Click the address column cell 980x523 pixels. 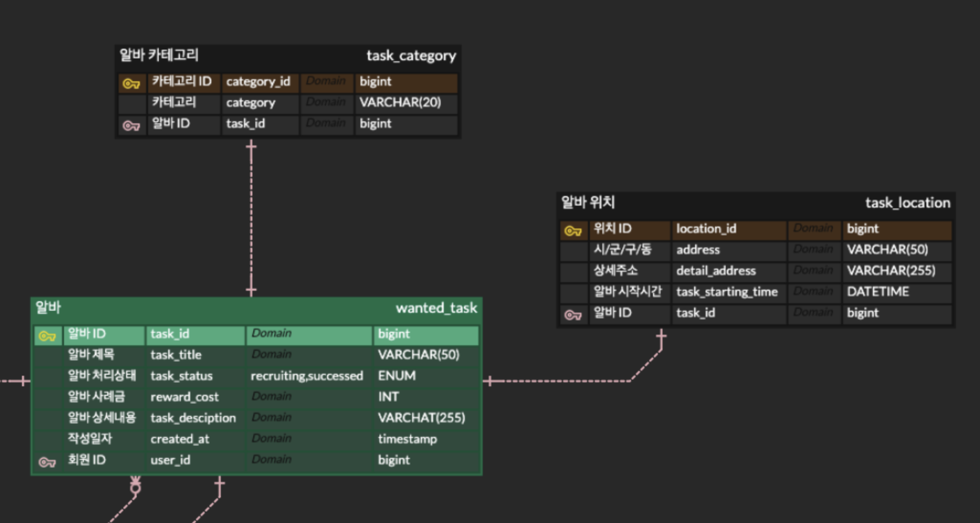click(729, 251)
